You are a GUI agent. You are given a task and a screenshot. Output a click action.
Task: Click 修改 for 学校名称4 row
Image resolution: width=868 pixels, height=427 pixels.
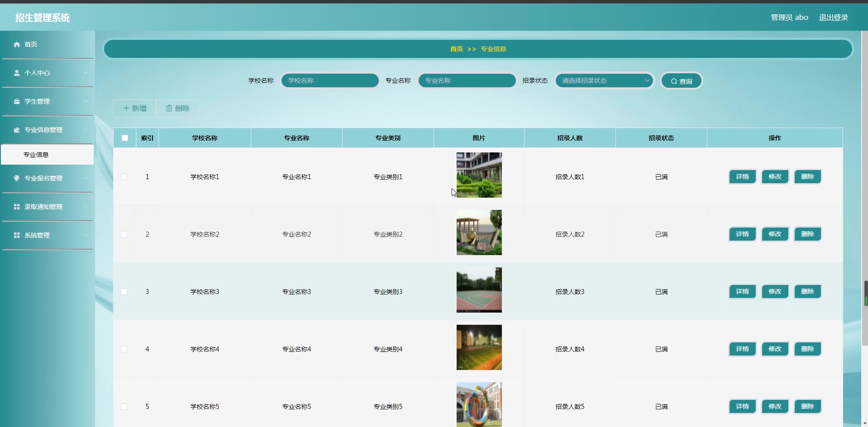775,349
